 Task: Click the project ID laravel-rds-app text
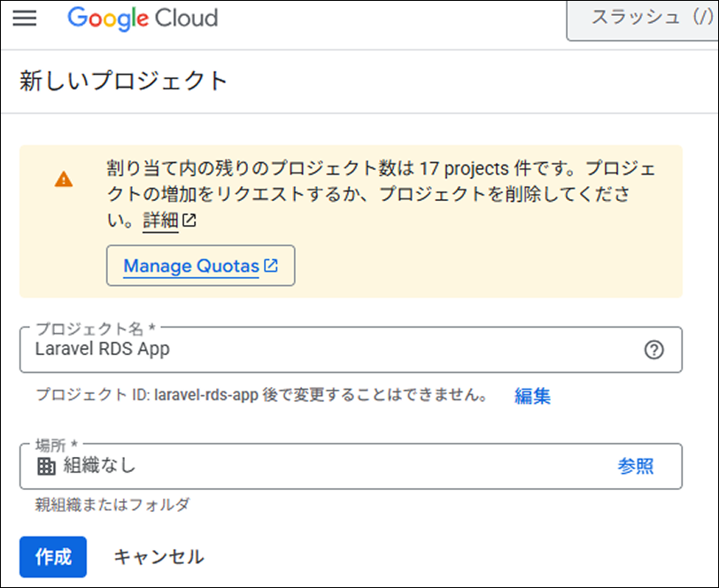click(x=205, y=396)
